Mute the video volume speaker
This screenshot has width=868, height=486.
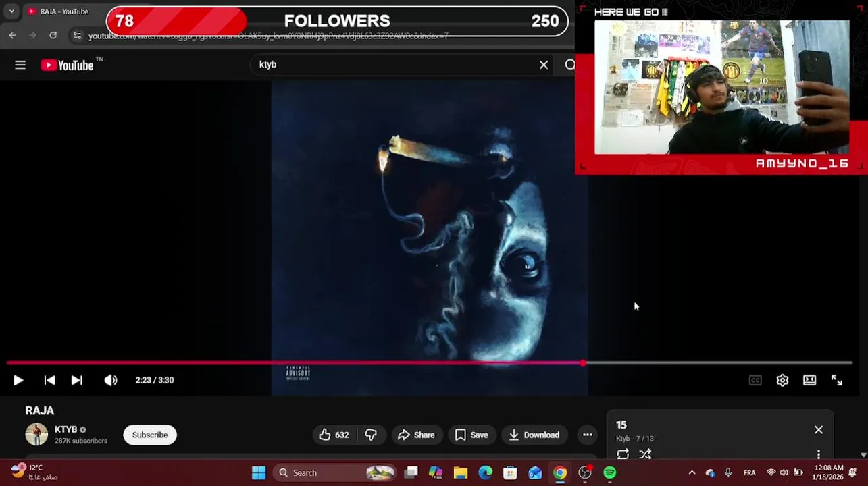coord(111,380)
